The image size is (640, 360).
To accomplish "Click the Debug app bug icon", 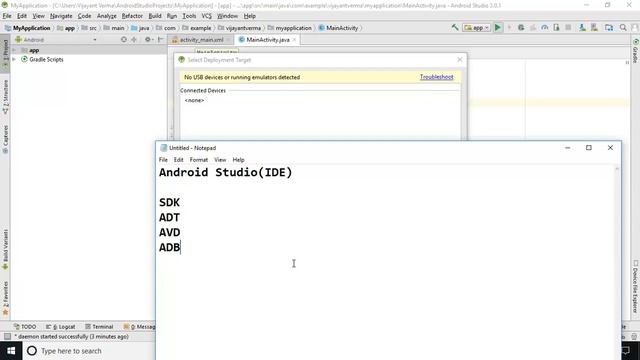I will click(521, 28).
